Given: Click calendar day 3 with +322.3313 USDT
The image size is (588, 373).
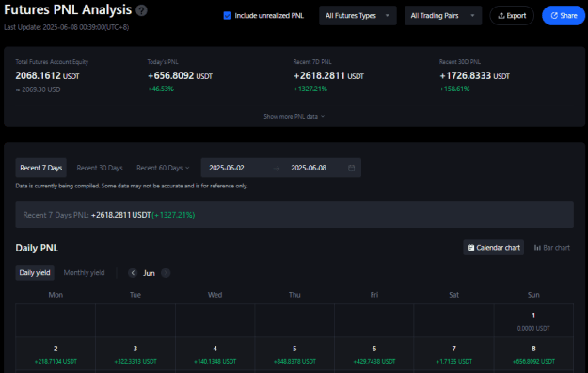Looking at the screenshot, I should point(135,353).
